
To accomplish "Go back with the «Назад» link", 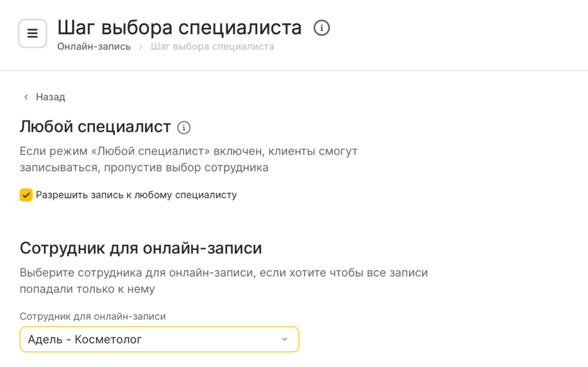I will 51,97.
